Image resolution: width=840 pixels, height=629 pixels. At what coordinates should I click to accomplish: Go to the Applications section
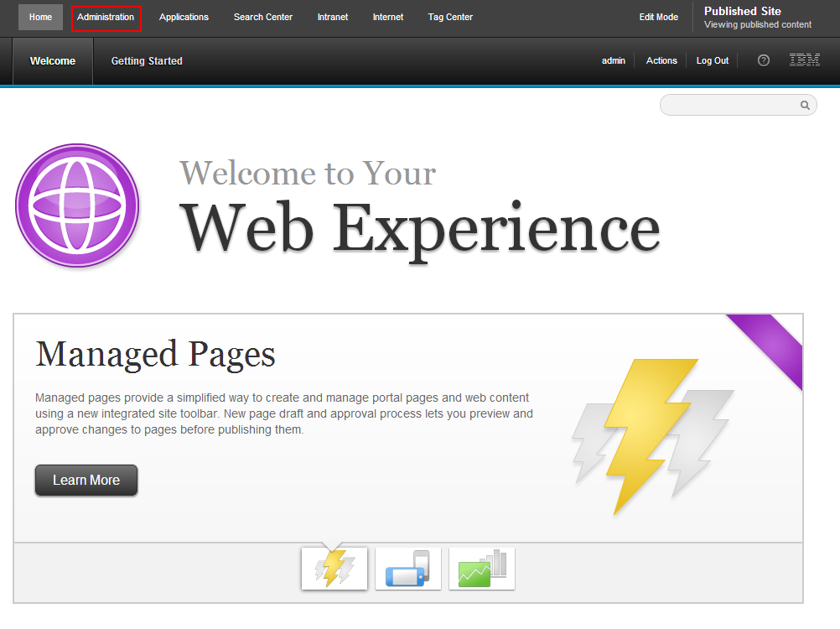[x=184, y=18]
